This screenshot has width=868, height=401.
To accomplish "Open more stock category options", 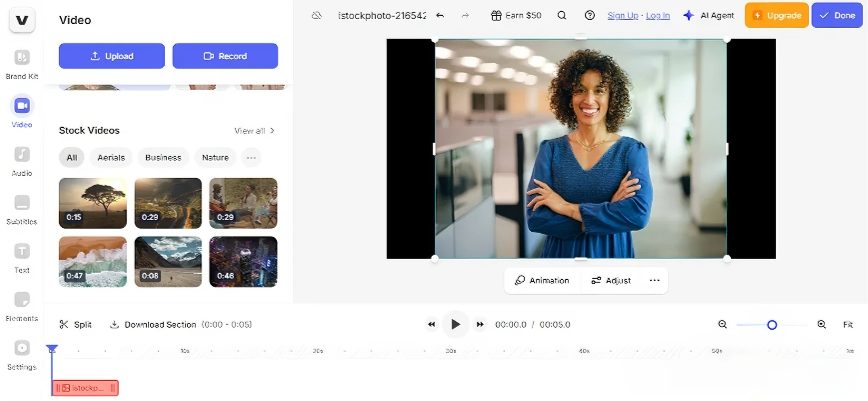I will pyautogui.click(x=251, y=158).
